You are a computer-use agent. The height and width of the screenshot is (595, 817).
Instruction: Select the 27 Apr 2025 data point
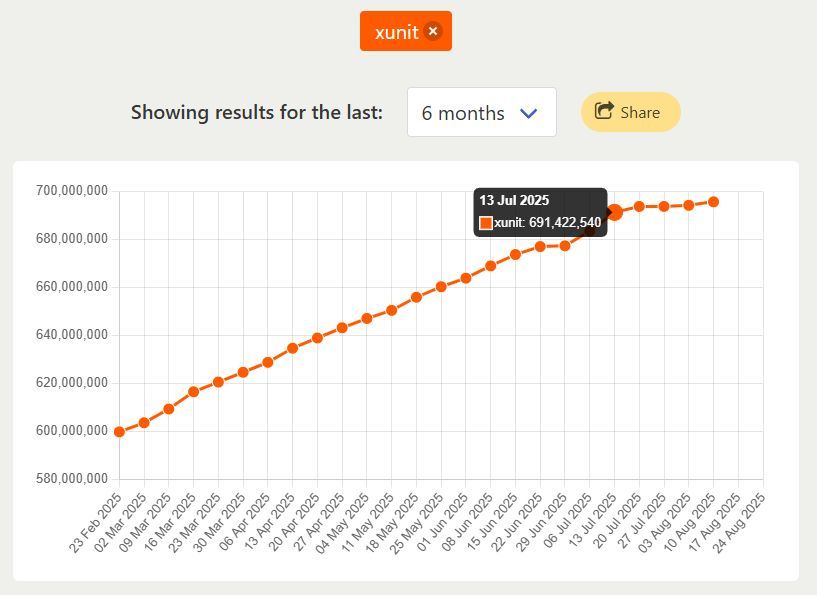[342, 328]
